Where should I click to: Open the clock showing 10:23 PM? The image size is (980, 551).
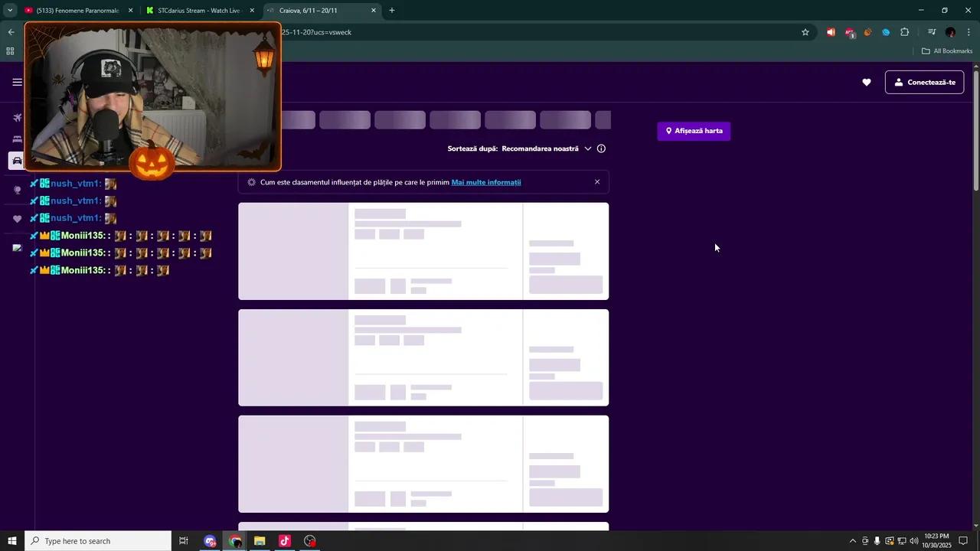[937, 541]
